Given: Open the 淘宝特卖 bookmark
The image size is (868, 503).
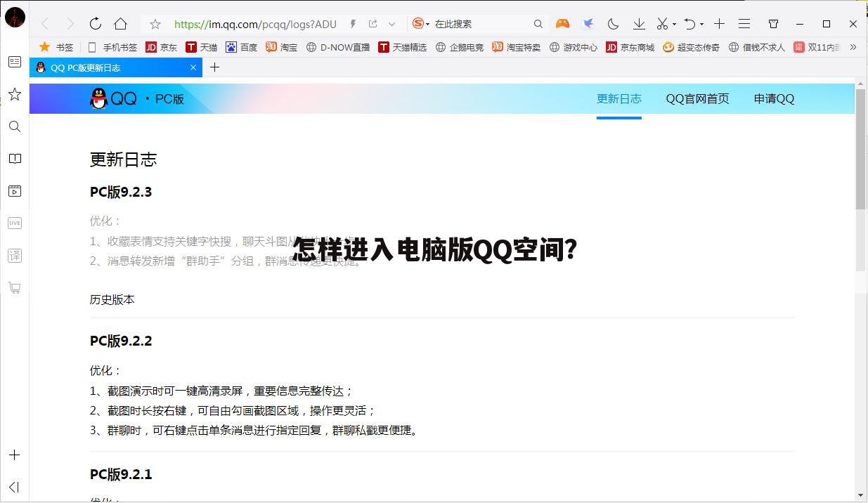Looking at the screenshot, I should pos(516,47).
